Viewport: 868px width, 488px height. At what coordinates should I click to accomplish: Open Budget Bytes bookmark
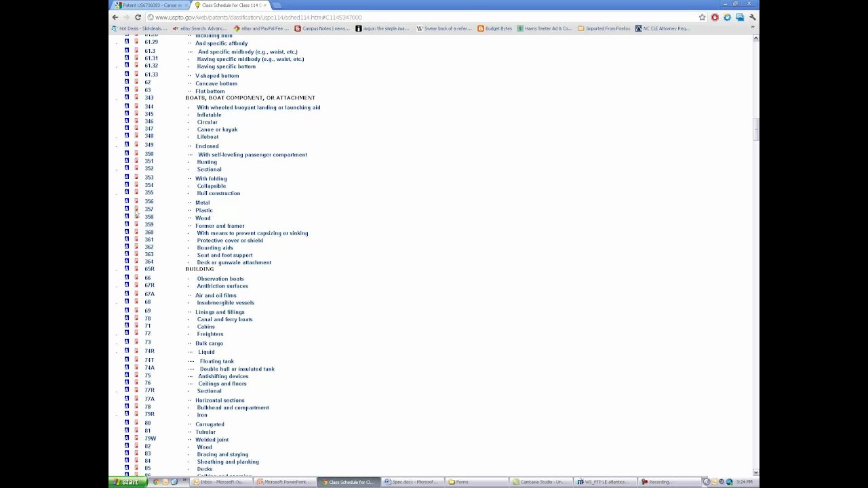(x=495, y=28)
